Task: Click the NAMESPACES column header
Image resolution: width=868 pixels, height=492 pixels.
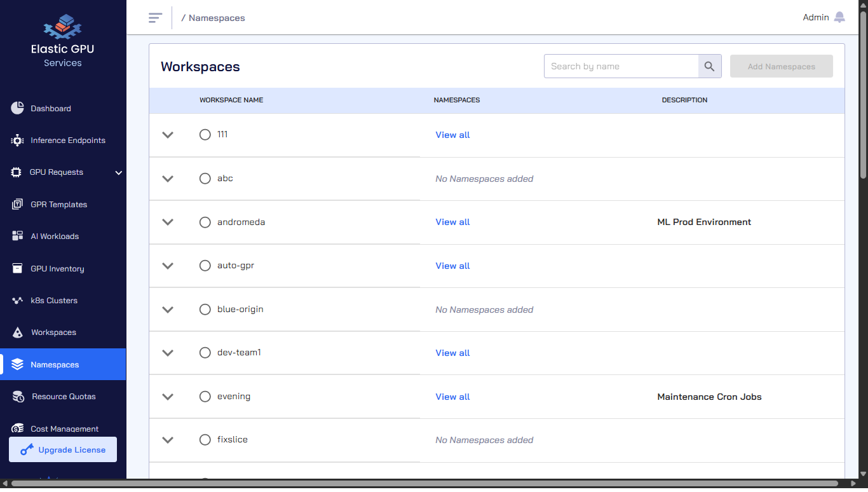Action: pyautogui.click(x=457, y=100)
